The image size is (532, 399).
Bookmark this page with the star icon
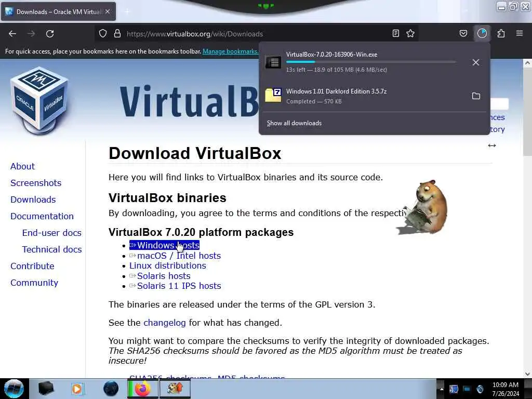(410, 33)
